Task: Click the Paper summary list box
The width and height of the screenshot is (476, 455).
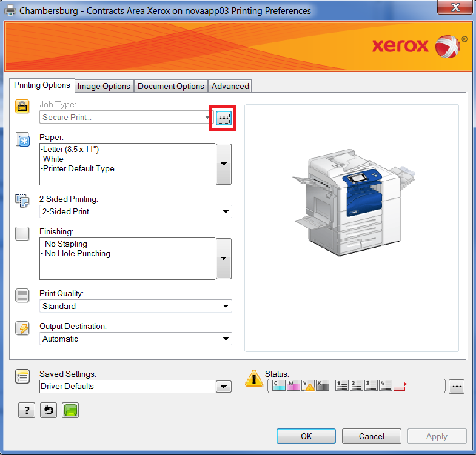Action: tap(127, 164)
